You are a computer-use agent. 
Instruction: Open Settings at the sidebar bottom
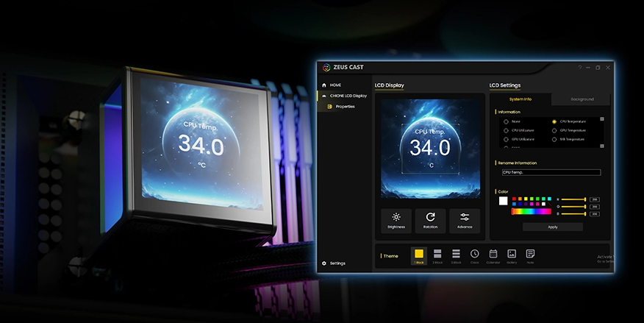coord(337,263)
